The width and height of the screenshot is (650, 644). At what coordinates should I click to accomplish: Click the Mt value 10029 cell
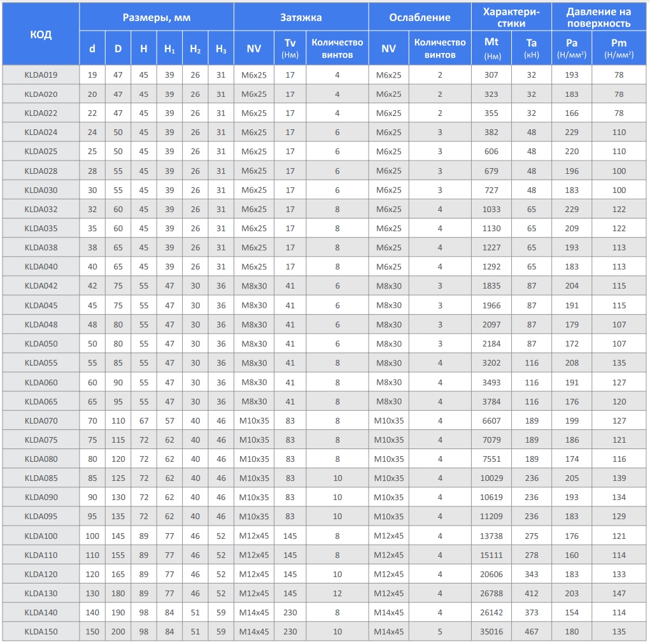[x=491, y=478]
